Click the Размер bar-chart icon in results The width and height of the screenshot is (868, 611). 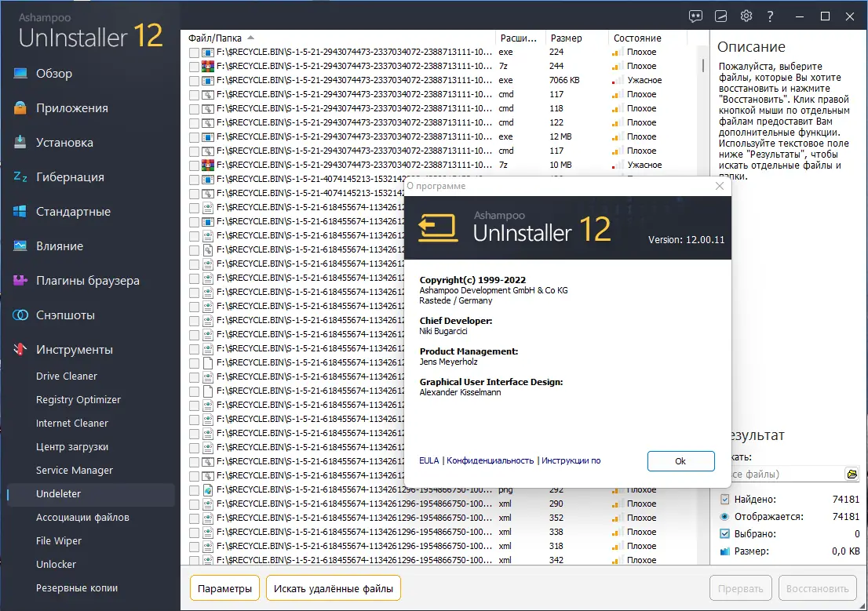[724, 551]
